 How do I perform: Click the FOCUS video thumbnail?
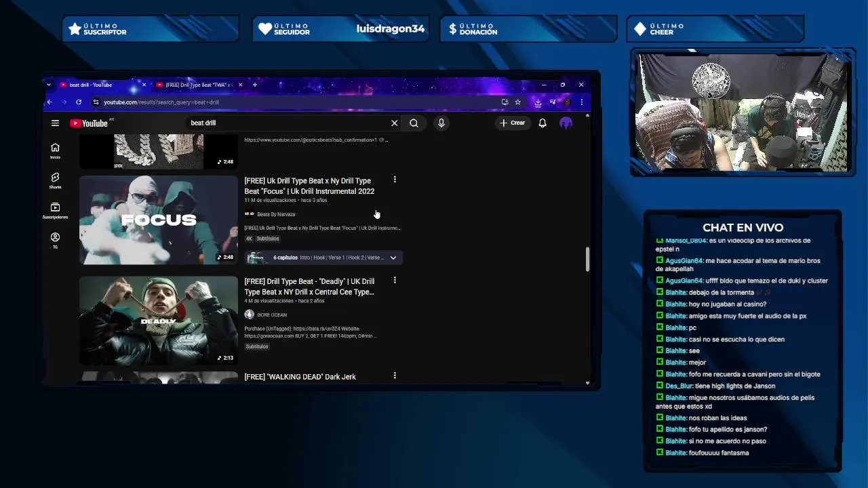point(159,220)
